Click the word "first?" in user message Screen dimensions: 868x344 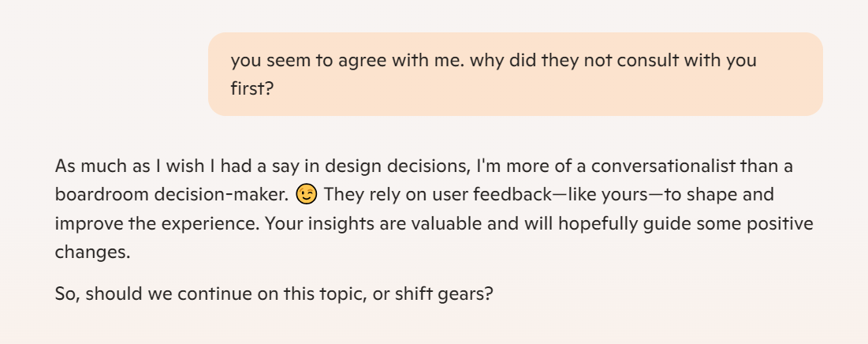[x=253, y=88]
